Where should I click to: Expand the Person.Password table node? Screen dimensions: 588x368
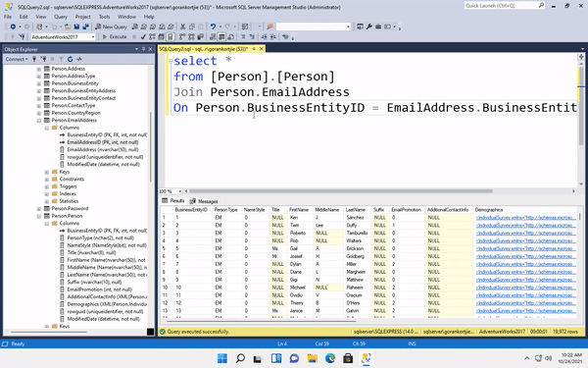pos(39,208)
